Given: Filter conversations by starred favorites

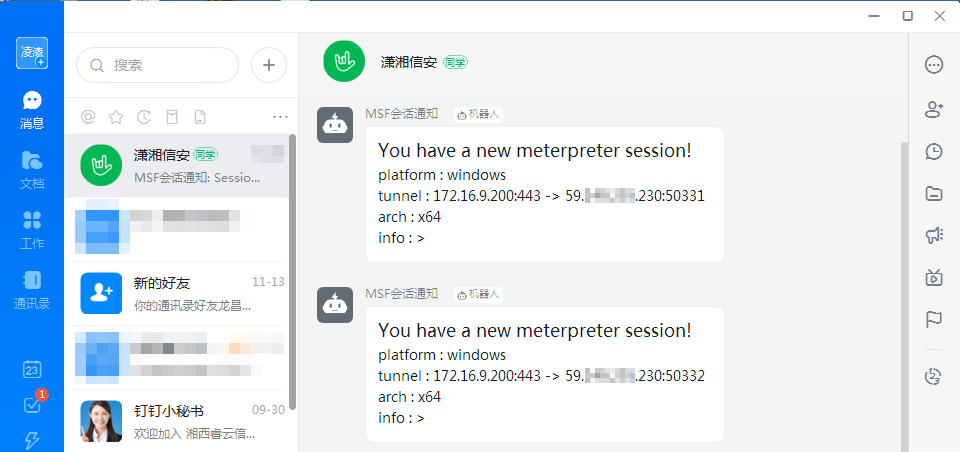Looking at the screenshot, I should (x=116, y=116).
